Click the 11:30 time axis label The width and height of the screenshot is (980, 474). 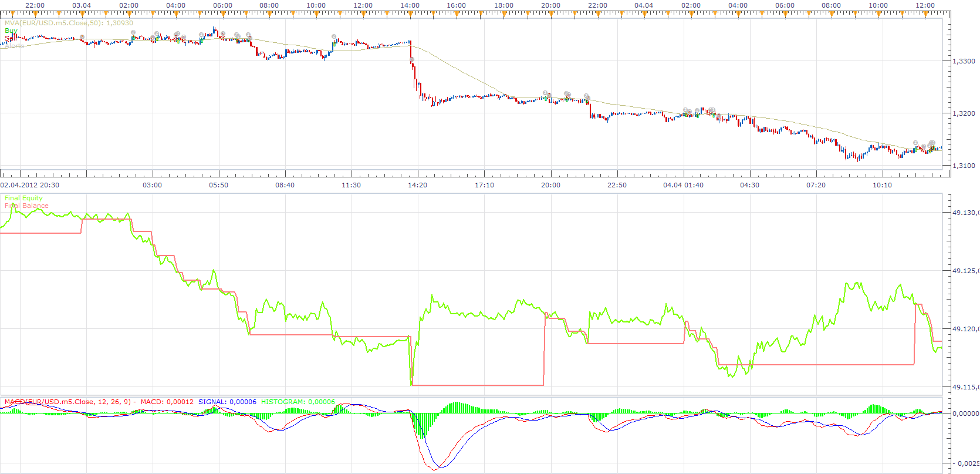[352, 185]
